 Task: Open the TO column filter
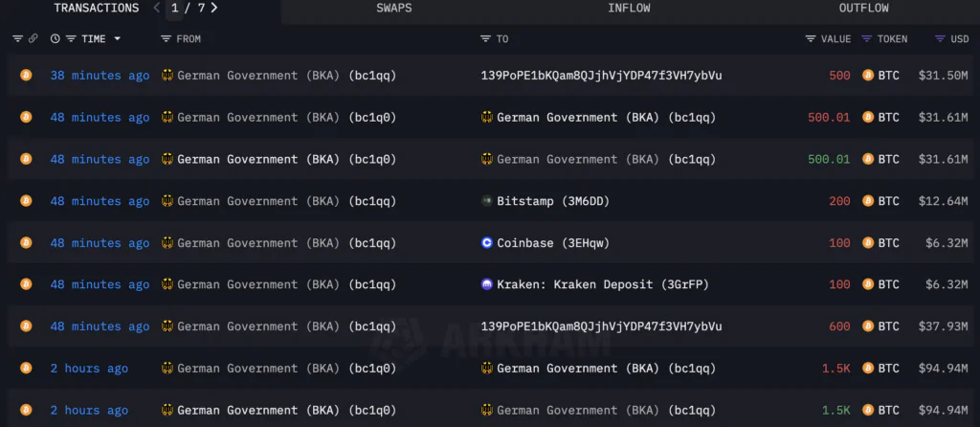(x=486, y=39)
